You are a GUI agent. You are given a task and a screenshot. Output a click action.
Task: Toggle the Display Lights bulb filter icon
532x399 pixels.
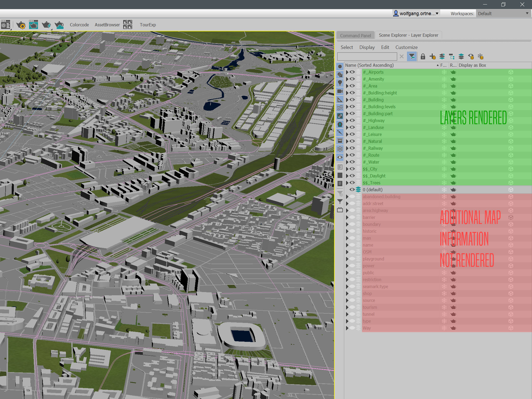click(x=340, y=83)
